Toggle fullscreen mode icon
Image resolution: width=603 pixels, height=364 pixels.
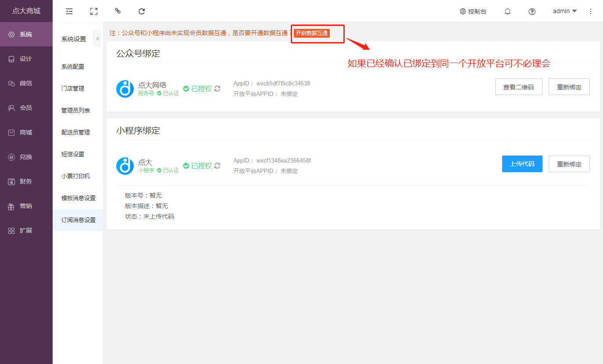93,11
